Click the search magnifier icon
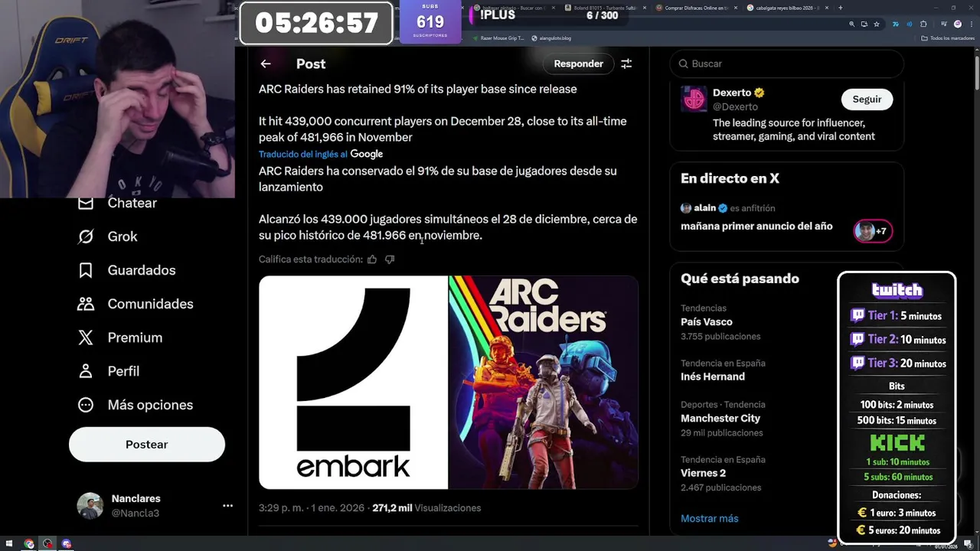 tap(684, 64)
